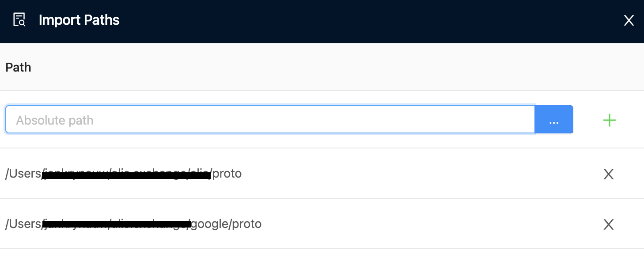Select the blue browse button in the path field
Viewport: 644px width, 258px height.
click(554, 119)
